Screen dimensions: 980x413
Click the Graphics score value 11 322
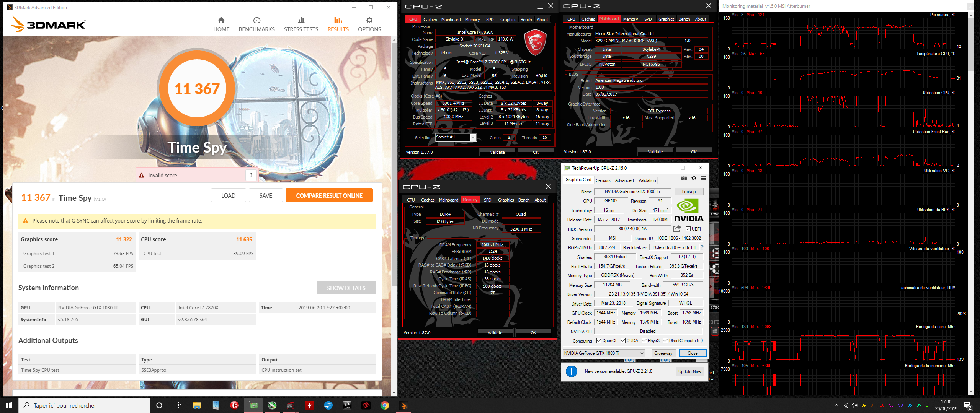pos(124,239)
